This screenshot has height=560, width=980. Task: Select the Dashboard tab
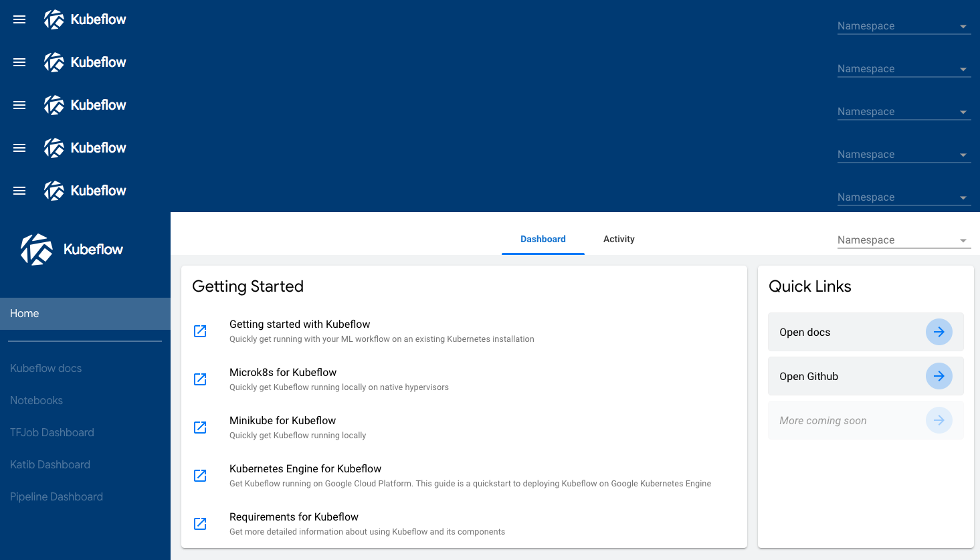coord(543,239)
